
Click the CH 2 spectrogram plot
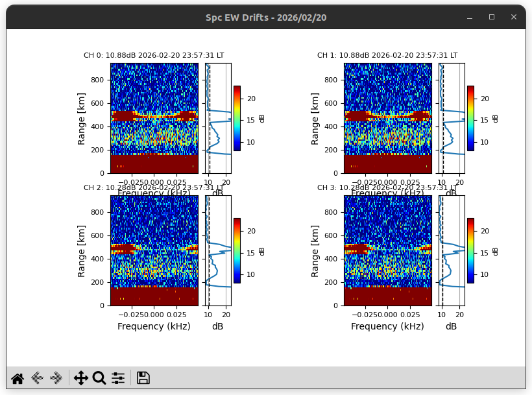[x=154, y=250]
